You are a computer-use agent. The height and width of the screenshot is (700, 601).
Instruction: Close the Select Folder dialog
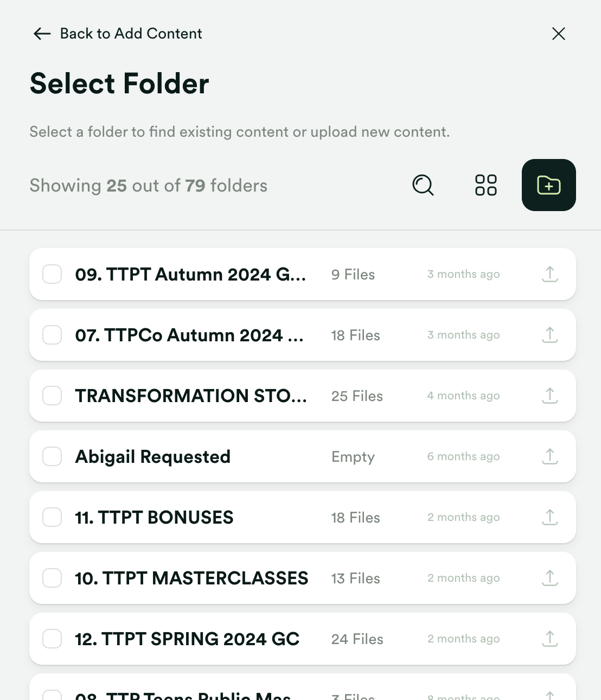558,34
